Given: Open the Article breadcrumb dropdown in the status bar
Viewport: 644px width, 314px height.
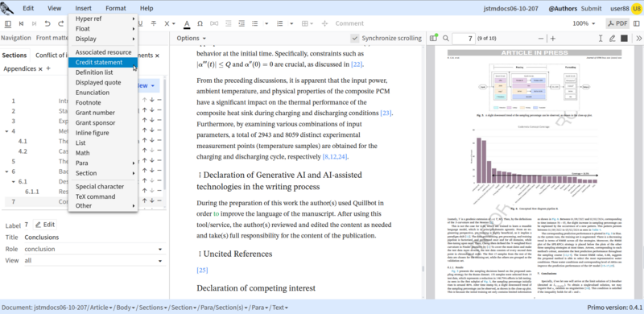Looking at the screenshot, I should coord(101,308).
